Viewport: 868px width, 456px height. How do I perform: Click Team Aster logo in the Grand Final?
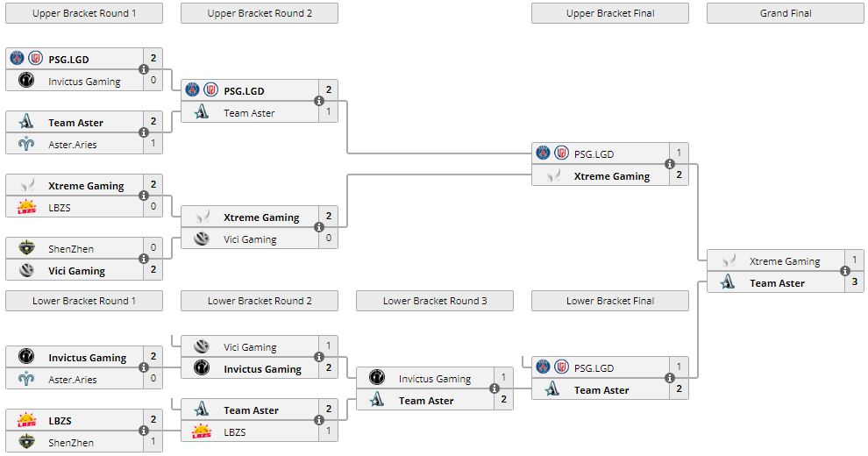728,283
